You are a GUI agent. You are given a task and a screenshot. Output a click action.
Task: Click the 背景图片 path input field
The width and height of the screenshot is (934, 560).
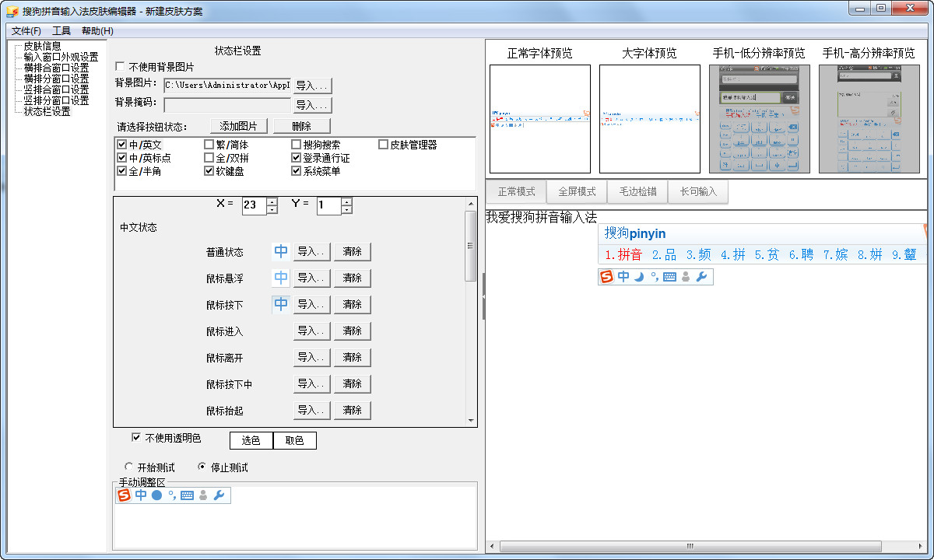pos(226,86)
